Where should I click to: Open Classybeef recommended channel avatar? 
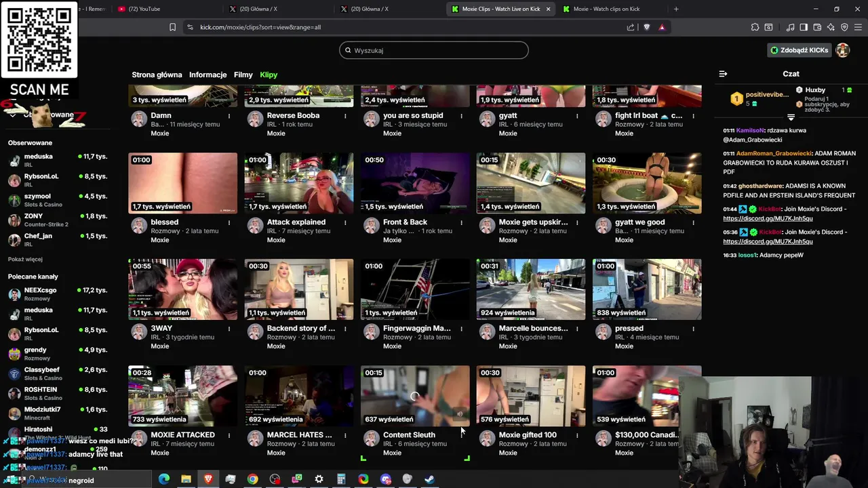pyautogui.click(x=14, y=373)
